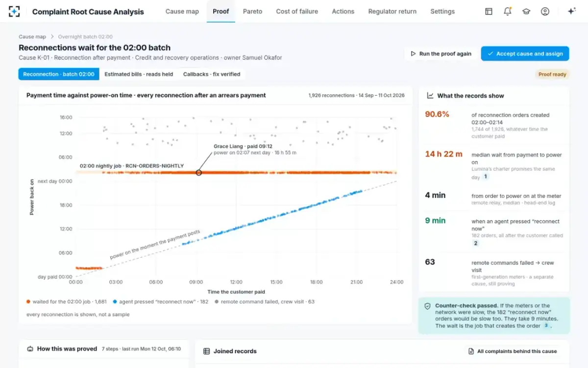Click the app logo icon
The width and height of the screenshot is (588, 368).
coord(15,11)
